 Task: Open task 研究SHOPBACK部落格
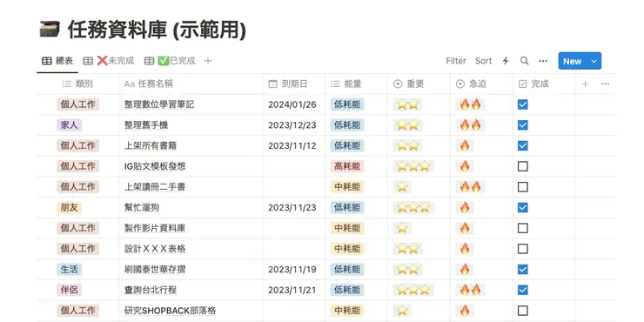click(170, 311)
